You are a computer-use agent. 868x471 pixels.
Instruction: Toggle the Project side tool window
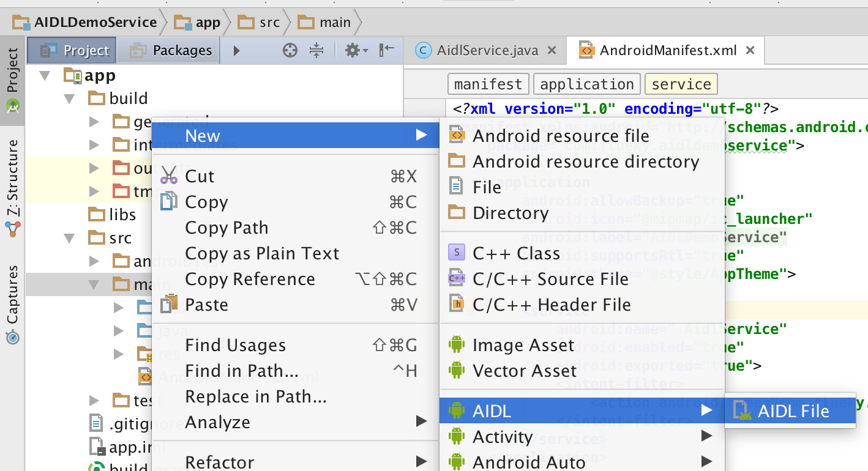pos(12,81)
